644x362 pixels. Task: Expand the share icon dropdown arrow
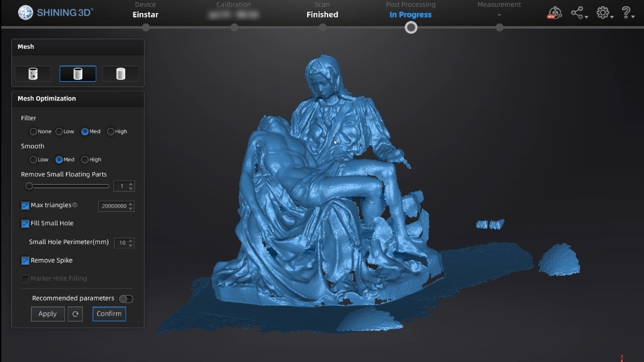(x=586, y=17)
